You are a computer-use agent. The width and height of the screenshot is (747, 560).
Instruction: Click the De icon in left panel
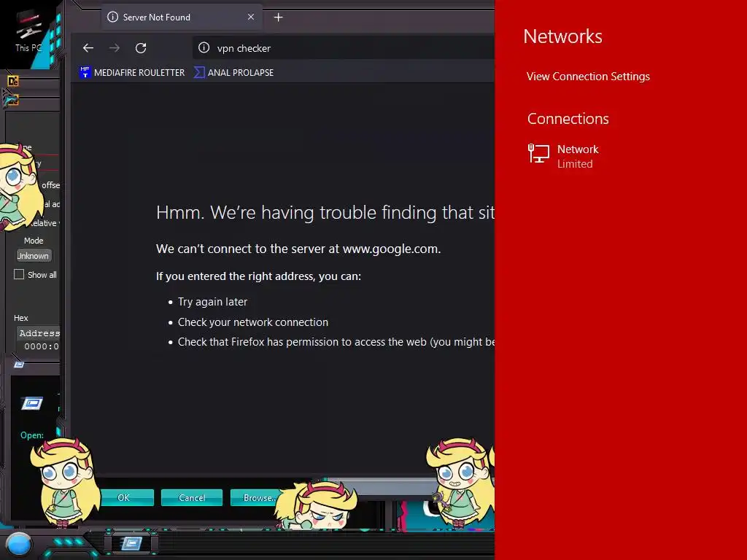coord(13,82)
